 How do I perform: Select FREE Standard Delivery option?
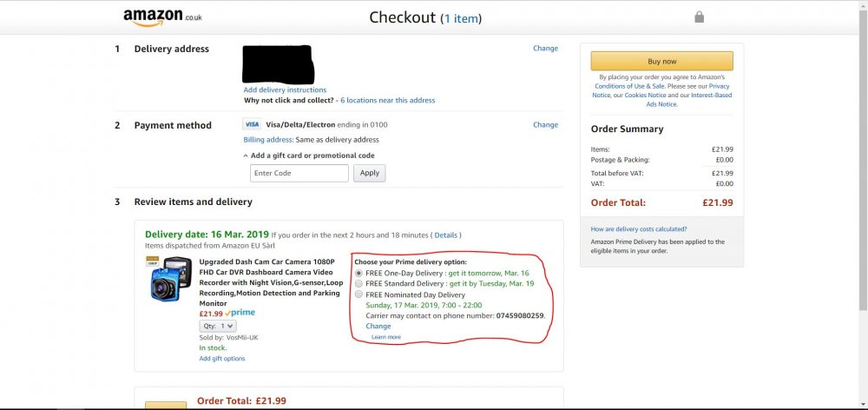(358, 284)
